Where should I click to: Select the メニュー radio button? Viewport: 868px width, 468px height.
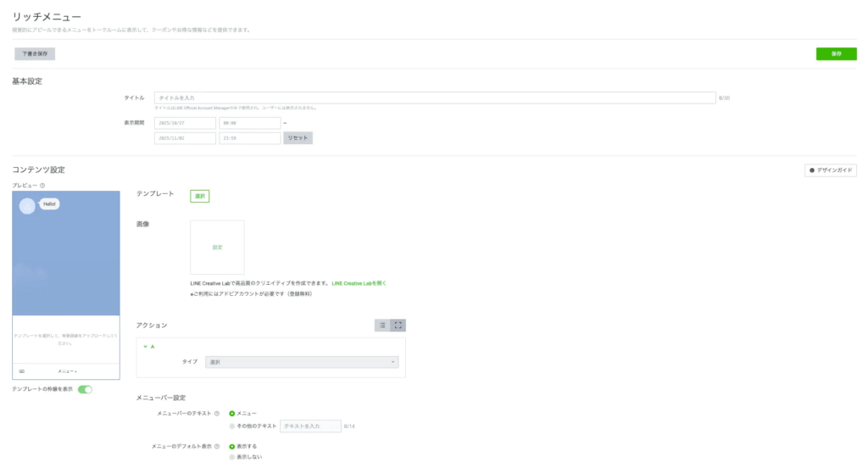click(232, 413)
